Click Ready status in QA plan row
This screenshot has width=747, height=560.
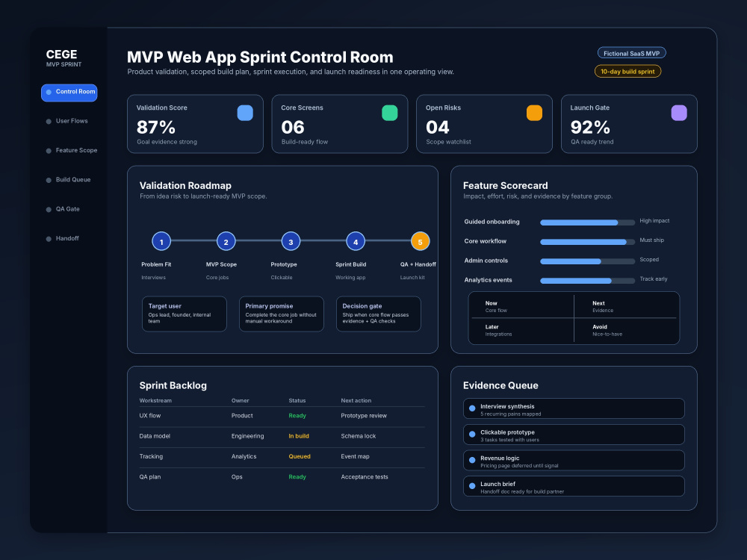click(x=297, y=477)
